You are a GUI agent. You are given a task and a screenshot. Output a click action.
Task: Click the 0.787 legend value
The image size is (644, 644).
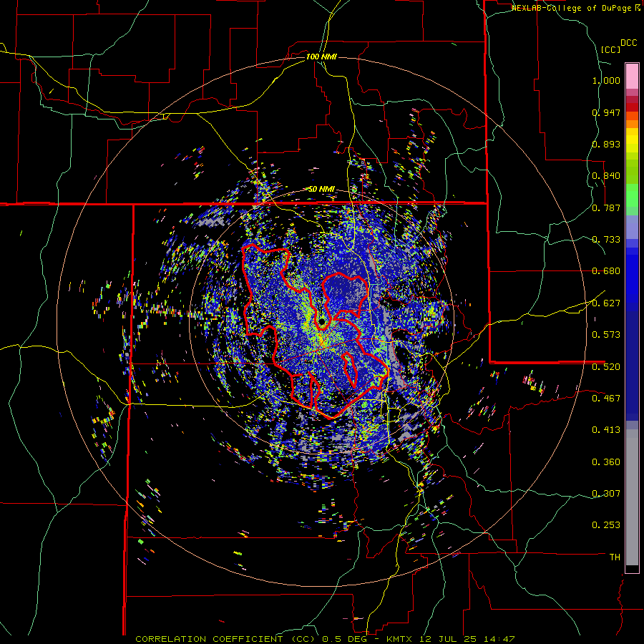[606, 208]
